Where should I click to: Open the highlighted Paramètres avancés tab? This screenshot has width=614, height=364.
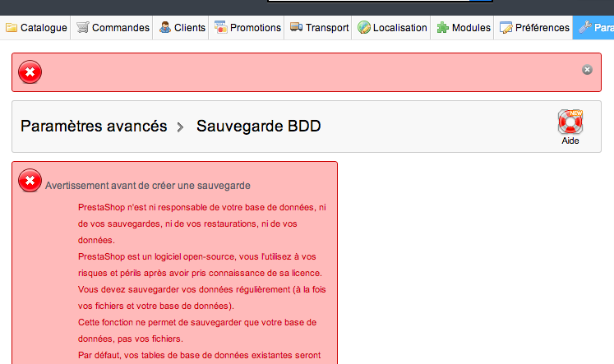point(593,28)
